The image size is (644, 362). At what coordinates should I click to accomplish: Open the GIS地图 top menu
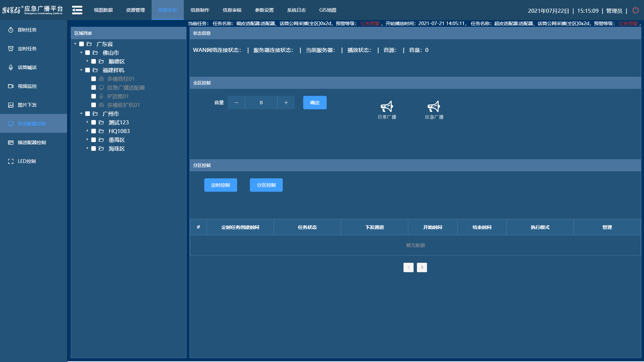pos(327,10)
